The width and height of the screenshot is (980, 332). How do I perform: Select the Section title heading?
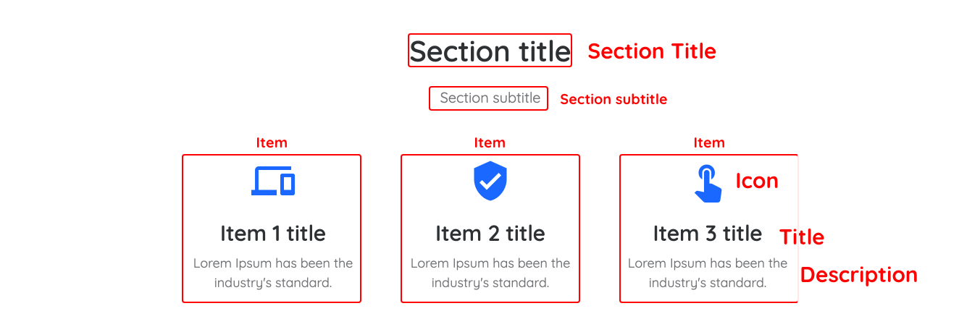tap(490, 51)
